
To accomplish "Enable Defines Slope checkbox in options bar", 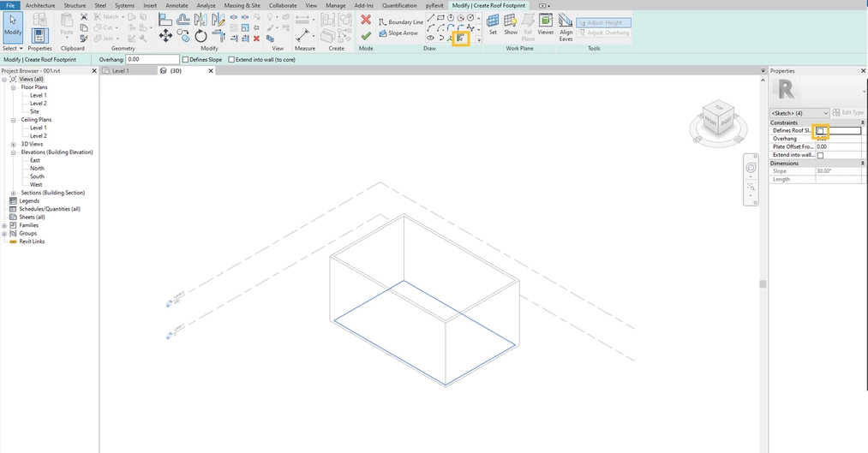I will coord(186,60).
